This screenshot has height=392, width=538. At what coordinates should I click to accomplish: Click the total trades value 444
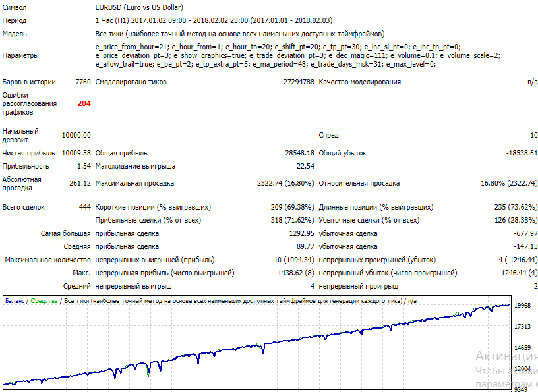[x=85, y=207]
